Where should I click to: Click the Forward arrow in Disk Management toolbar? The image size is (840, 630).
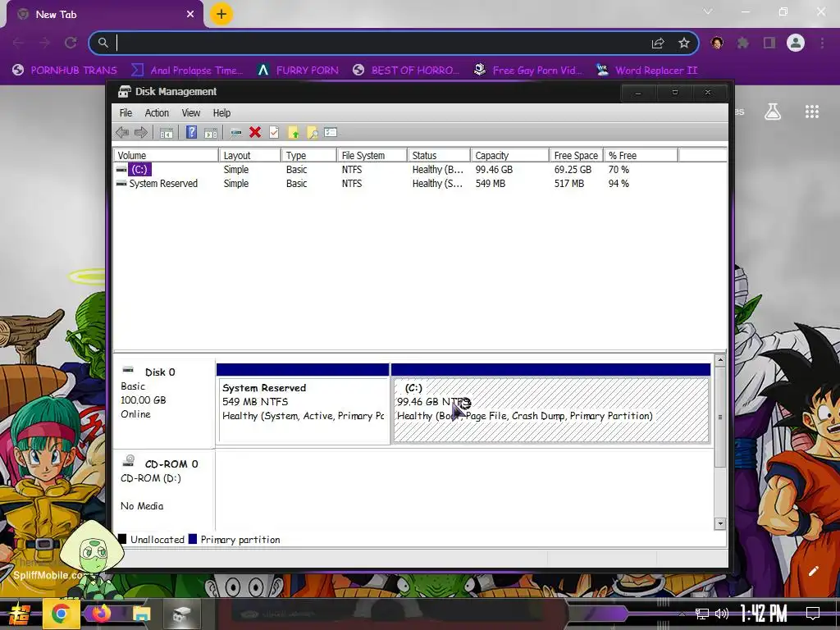(x=141, y=132)
